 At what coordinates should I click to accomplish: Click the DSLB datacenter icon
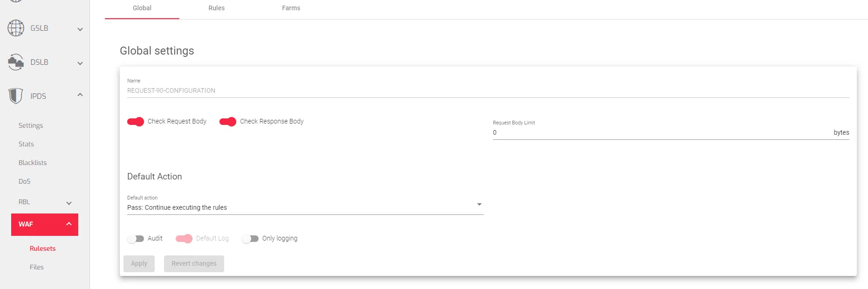coord(16,62)
